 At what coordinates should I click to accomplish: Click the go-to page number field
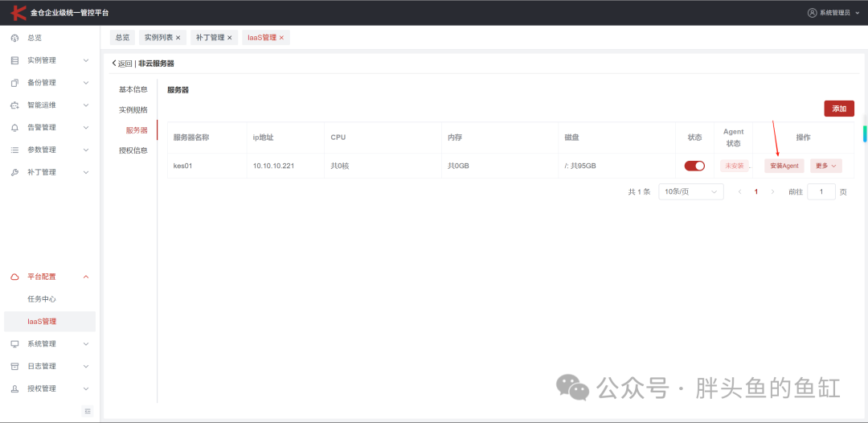coord(821,191)
